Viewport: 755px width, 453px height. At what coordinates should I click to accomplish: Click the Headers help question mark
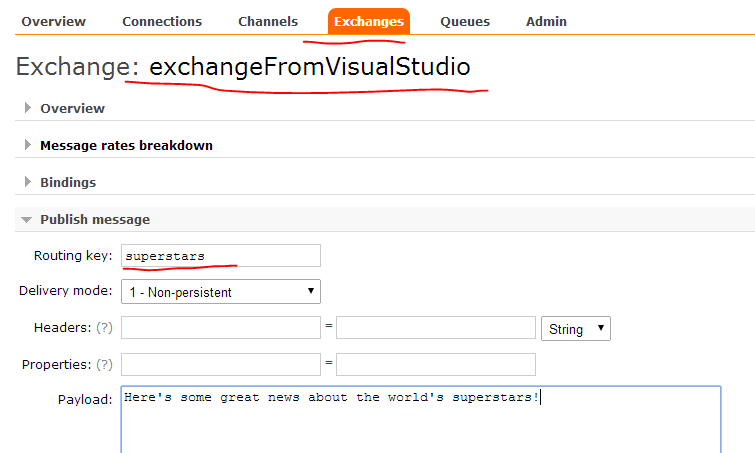104,328
